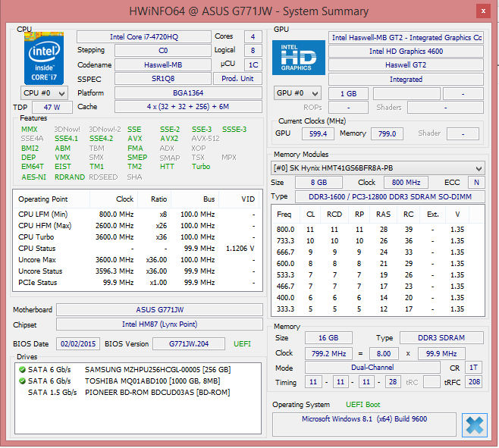Click the CPU Status VID 1.1206 V

[240, 249]
